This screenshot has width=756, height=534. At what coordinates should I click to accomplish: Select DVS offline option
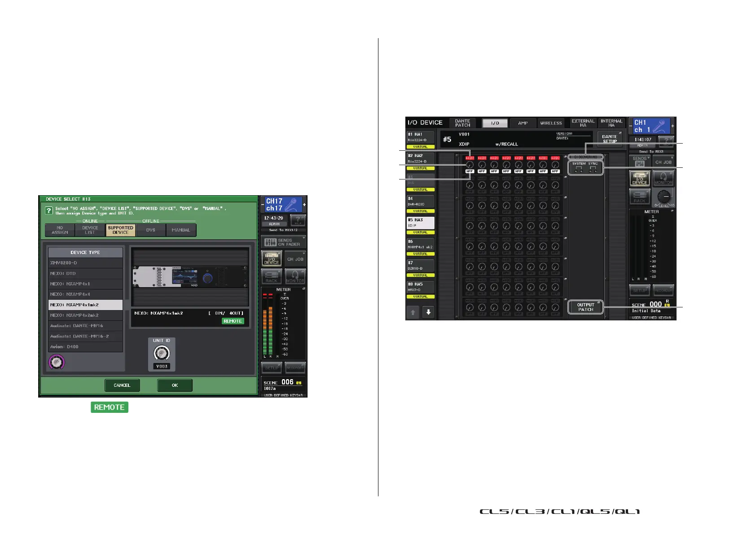pos(151,230)
